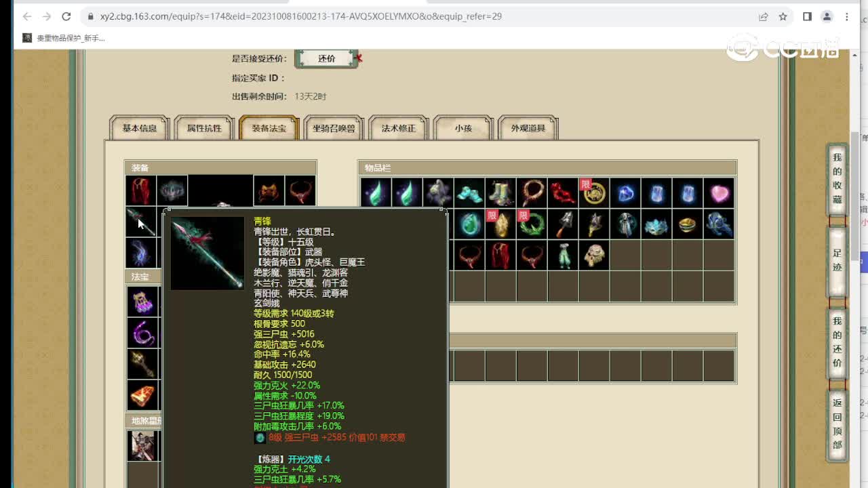Open the 外观道具 tab

click(x=528, y=128)
